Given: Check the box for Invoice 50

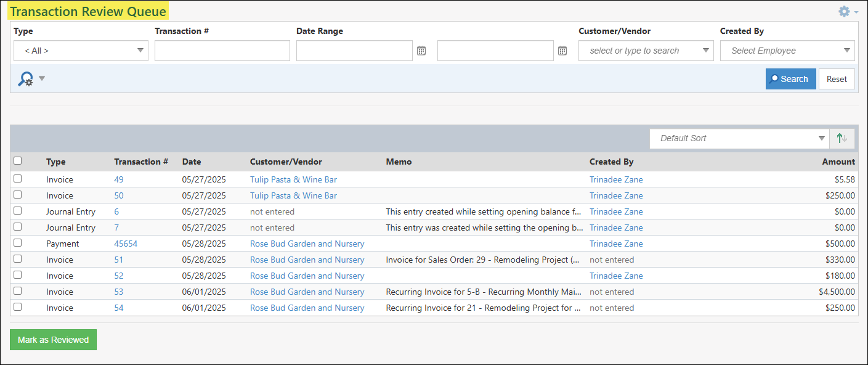Looking at the screenshot, I should (18, 195).
